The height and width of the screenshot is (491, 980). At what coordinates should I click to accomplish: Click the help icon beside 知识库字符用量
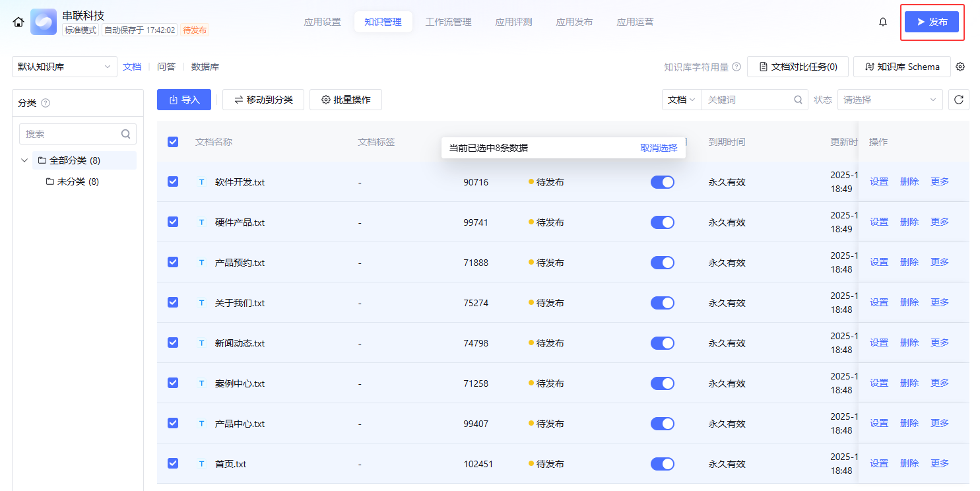(x=736, y=67)
